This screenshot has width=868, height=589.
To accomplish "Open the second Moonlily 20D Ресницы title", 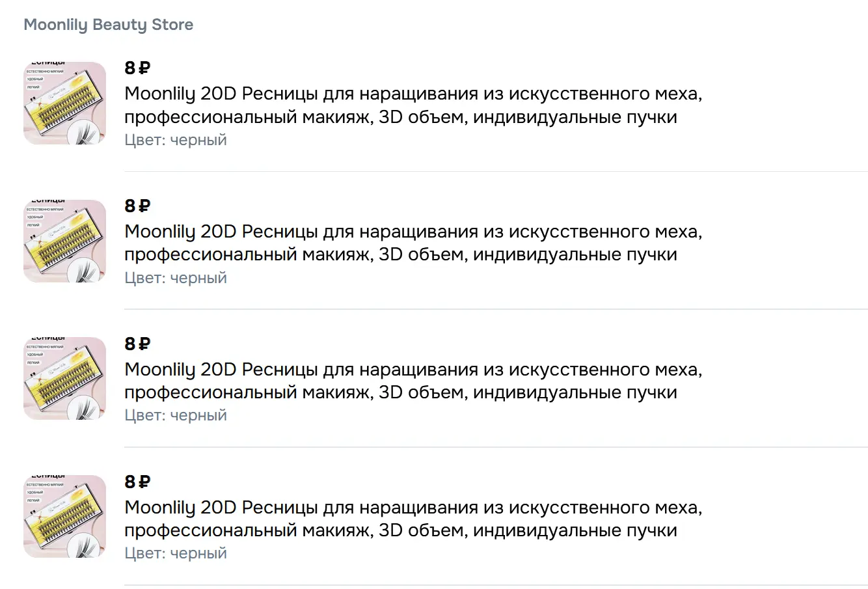I will coord(413,243).
